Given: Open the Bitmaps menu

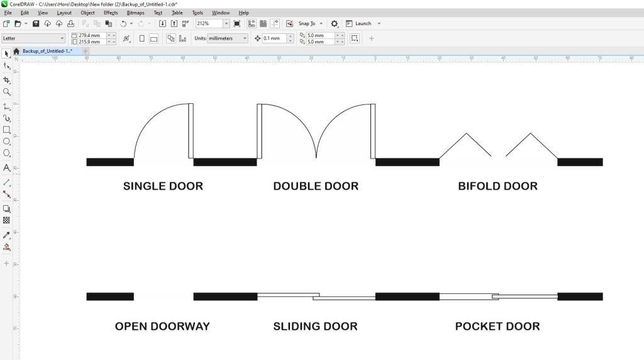Looking at the screenshot, I should [x=136, y=13].
